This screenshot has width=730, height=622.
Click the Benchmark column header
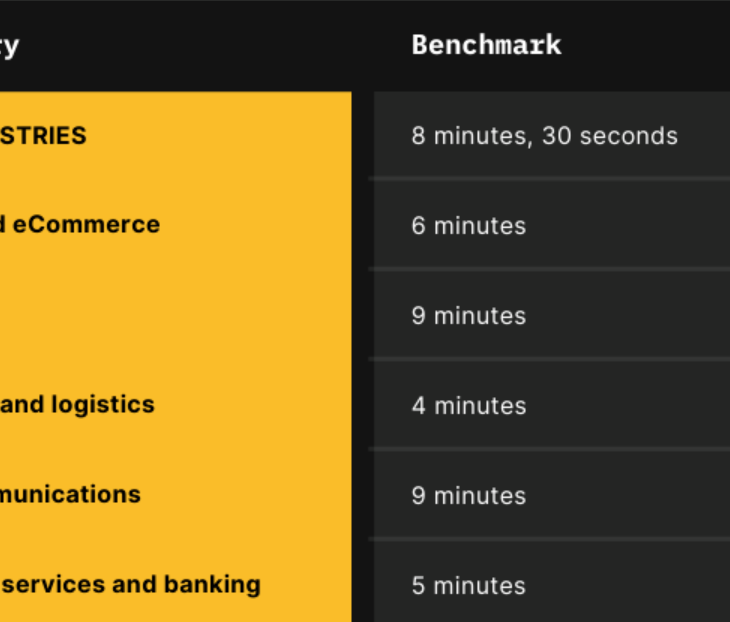(487, 45)
